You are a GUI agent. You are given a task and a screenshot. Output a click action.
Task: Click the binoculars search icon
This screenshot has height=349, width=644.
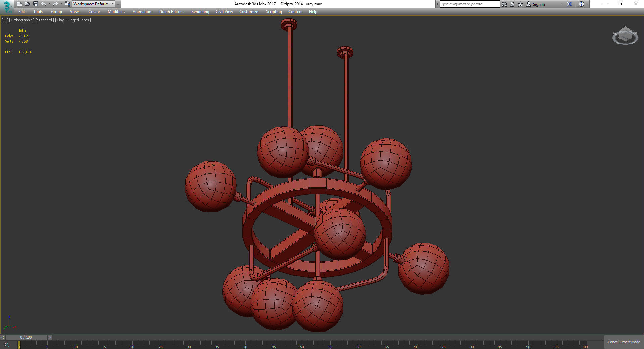[504, 4]
